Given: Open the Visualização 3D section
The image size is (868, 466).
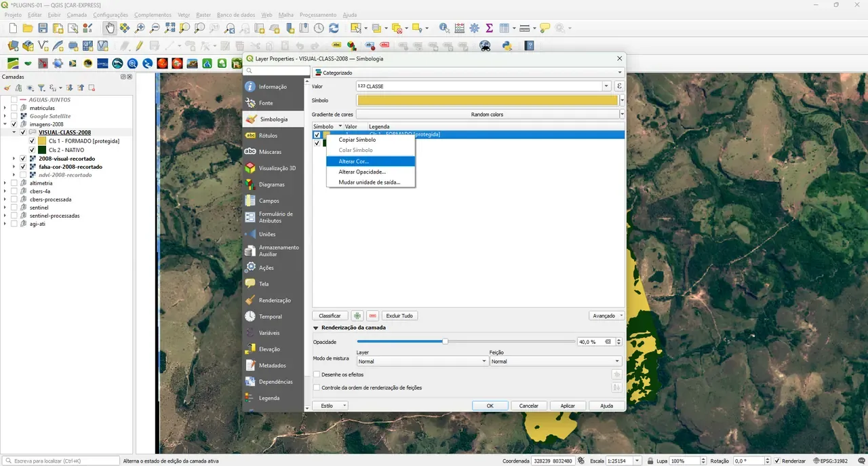Looking at the screenshot, I should [x=273, y=168].
